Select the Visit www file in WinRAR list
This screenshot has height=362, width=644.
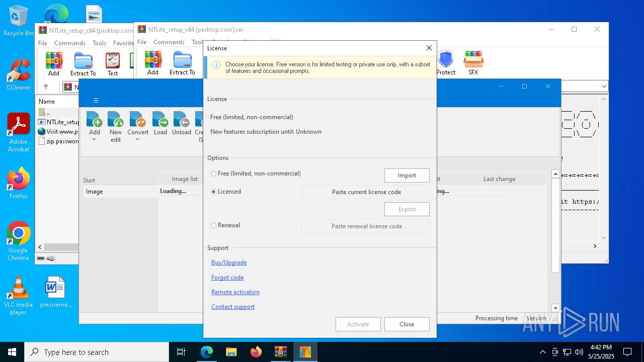coord(58,131)
